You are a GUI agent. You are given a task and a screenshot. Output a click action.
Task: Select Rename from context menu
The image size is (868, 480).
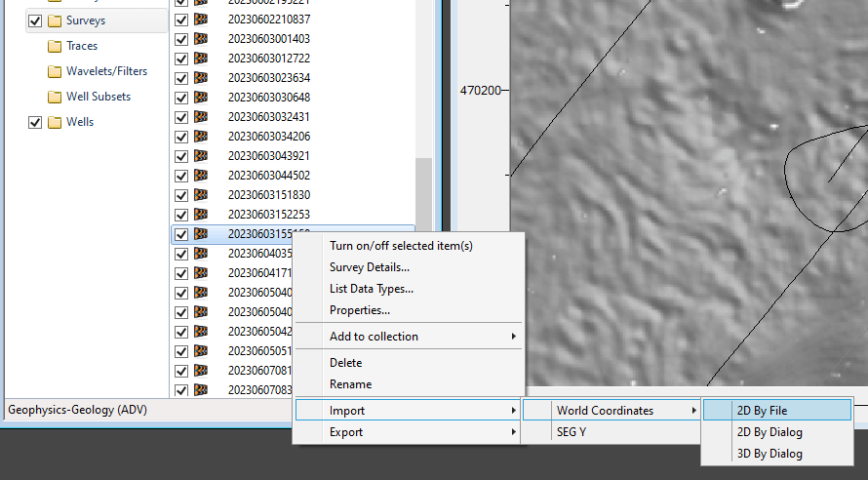pyautogui.click(x=350, y=384)
